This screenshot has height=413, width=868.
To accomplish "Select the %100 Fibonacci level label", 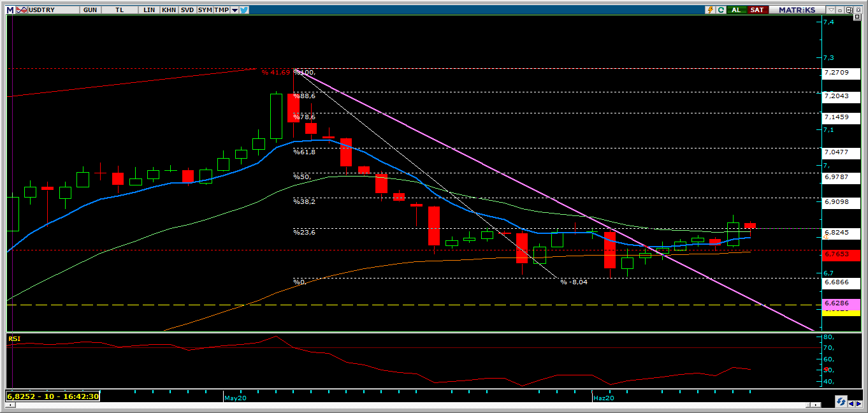I will tap(305, 73).
